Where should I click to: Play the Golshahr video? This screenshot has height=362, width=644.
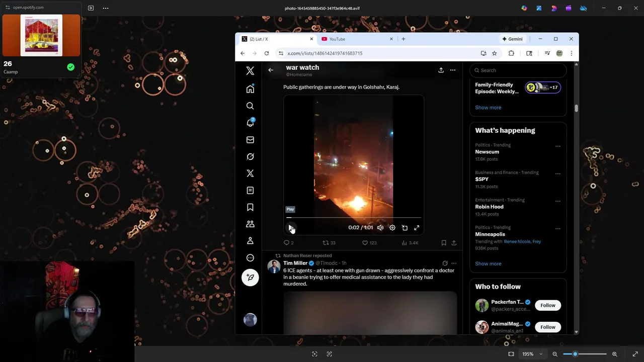291,228
